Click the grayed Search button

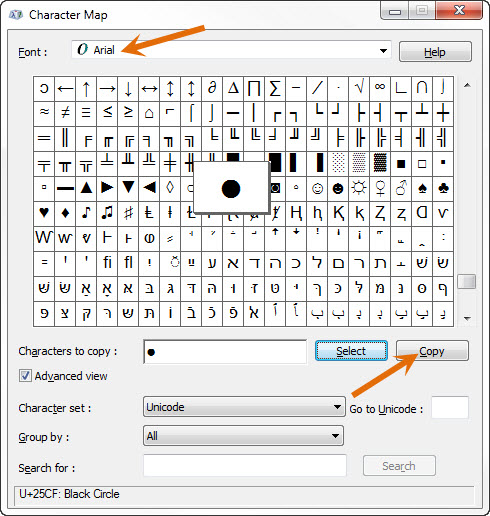tap(399, 466)
